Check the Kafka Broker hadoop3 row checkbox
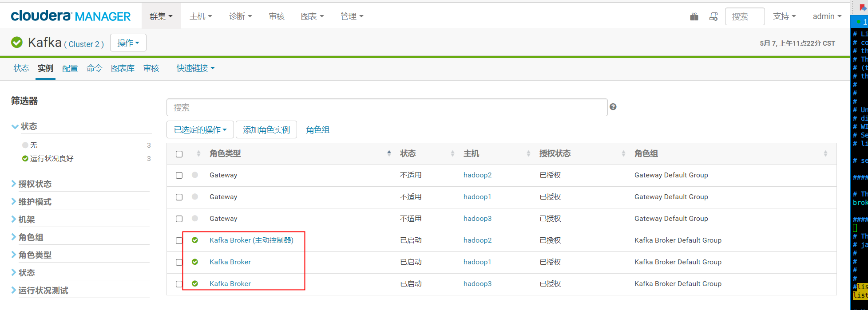Image resolution: width=868 pixels, height=310 pixels. point(179,284)
